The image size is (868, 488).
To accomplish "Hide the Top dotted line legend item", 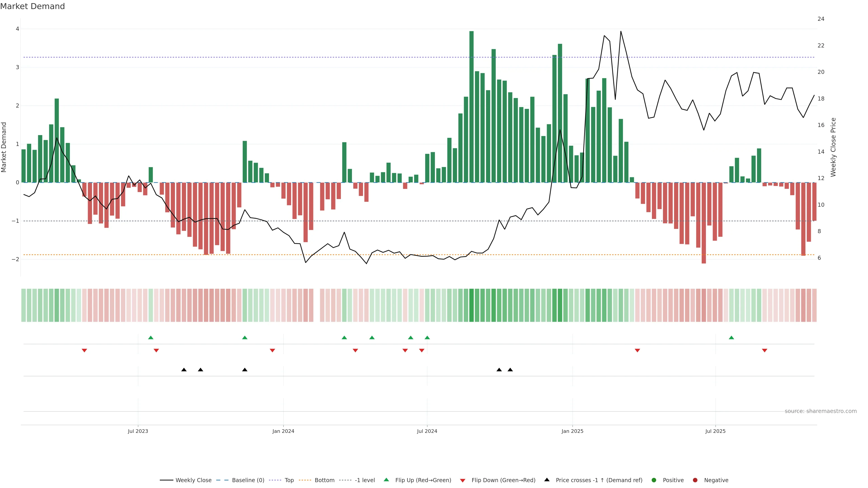I will pyautogui.click(x=289, y=480).
